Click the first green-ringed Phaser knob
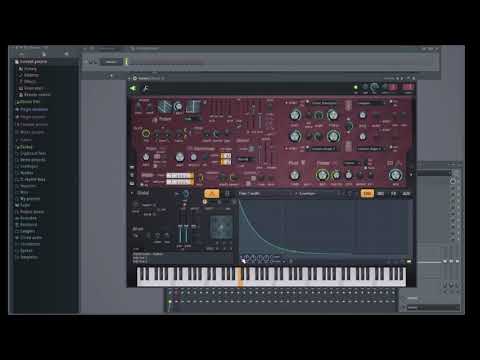Image resolution: width=480 pixels, height=360 pixels. tap(322, 175)
